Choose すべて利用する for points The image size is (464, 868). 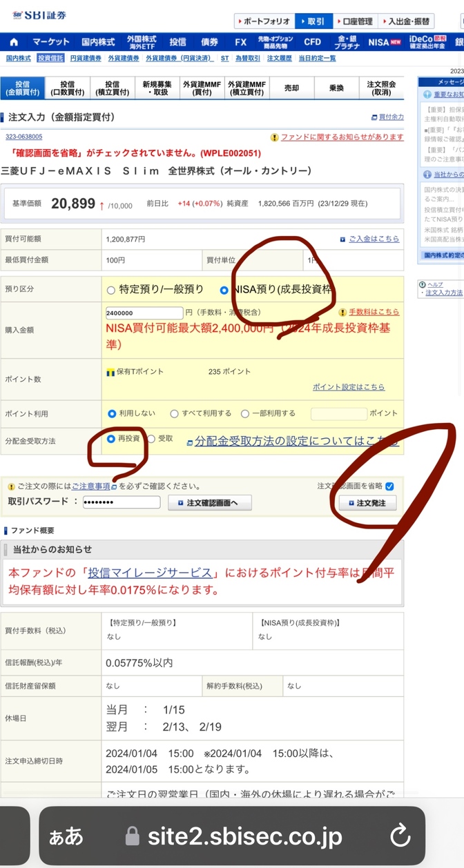(x=175, y=413)
